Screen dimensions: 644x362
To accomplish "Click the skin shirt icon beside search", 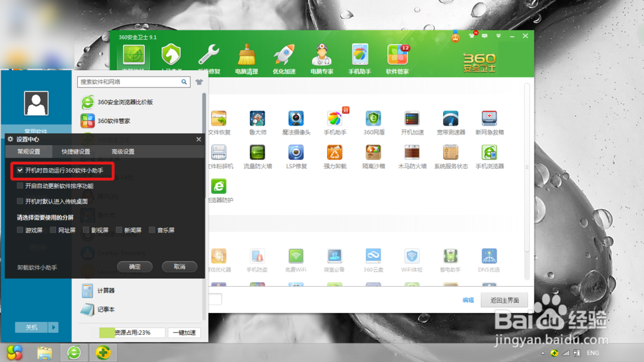I will point(199,82).
